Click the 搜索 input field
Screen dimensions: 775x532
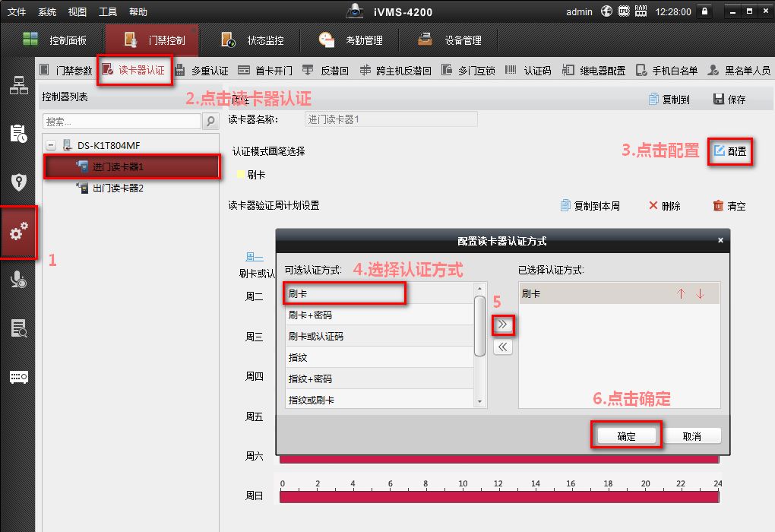pos(122,122)
